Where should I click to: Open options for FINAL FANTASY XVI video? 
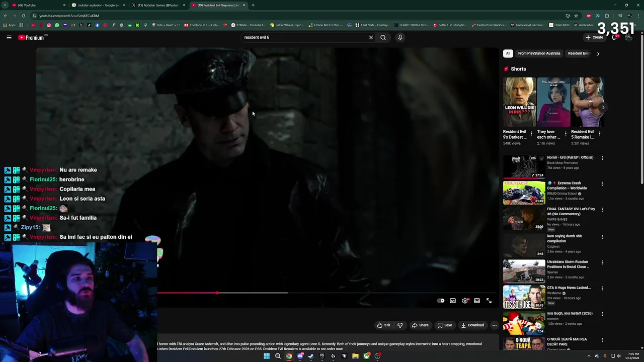pyautogui.click(x=602, y=210)
